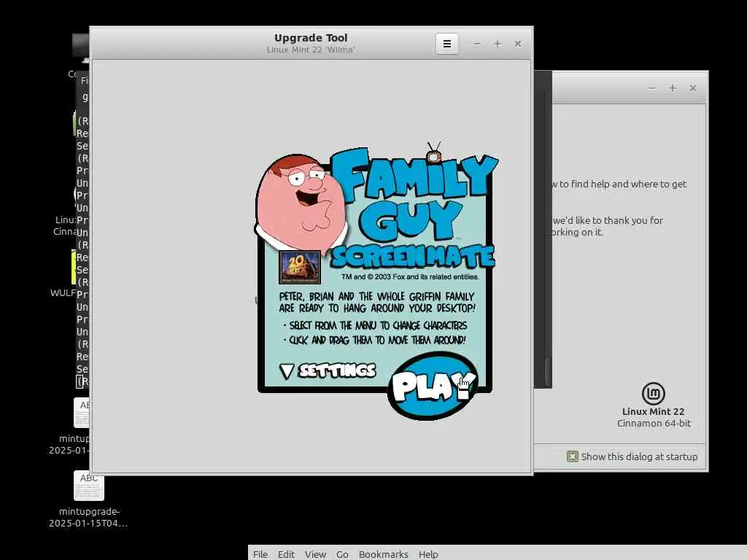Select the lower mintupgrade log file icon

coord(89,485)
